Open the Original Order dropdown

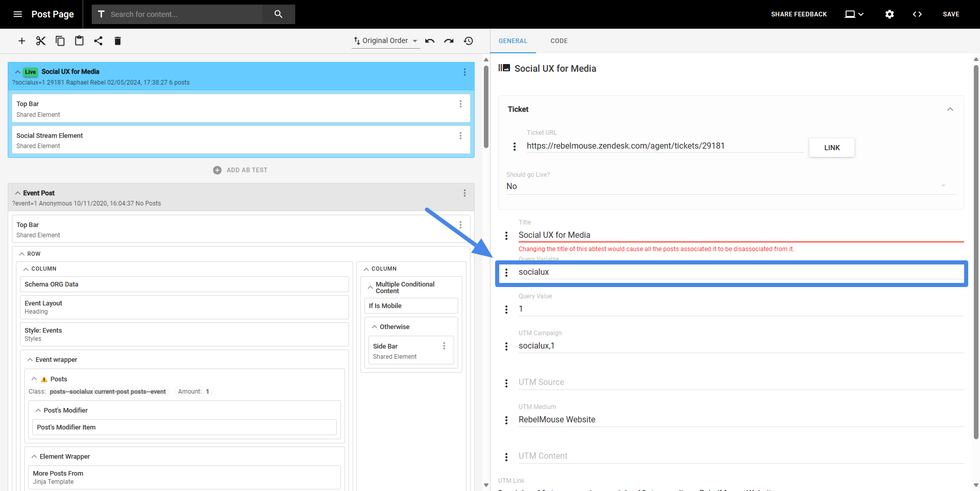click(385, 41)
